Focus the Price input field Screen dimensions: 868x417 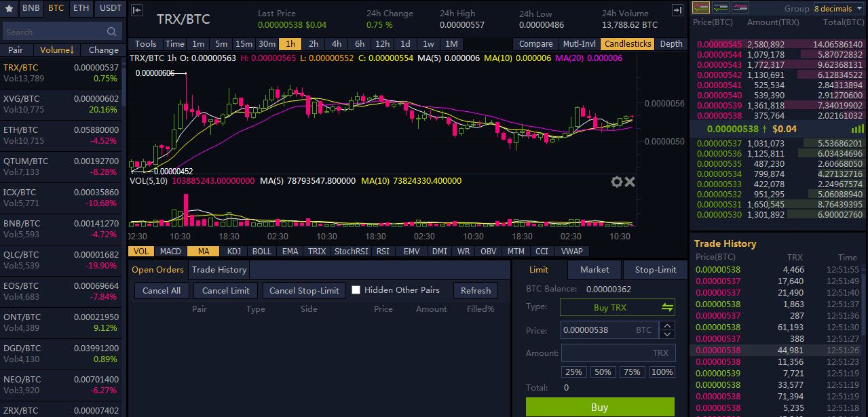608,330
